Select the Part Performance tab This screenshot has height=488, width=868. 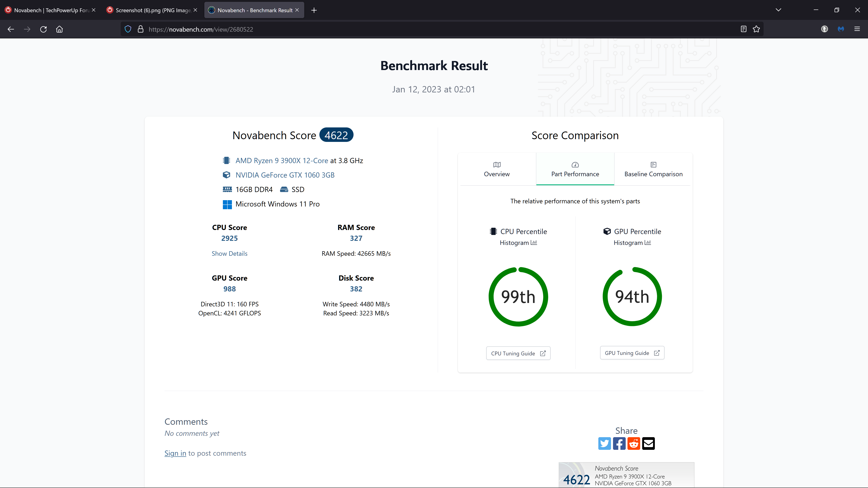pos(575,169)
